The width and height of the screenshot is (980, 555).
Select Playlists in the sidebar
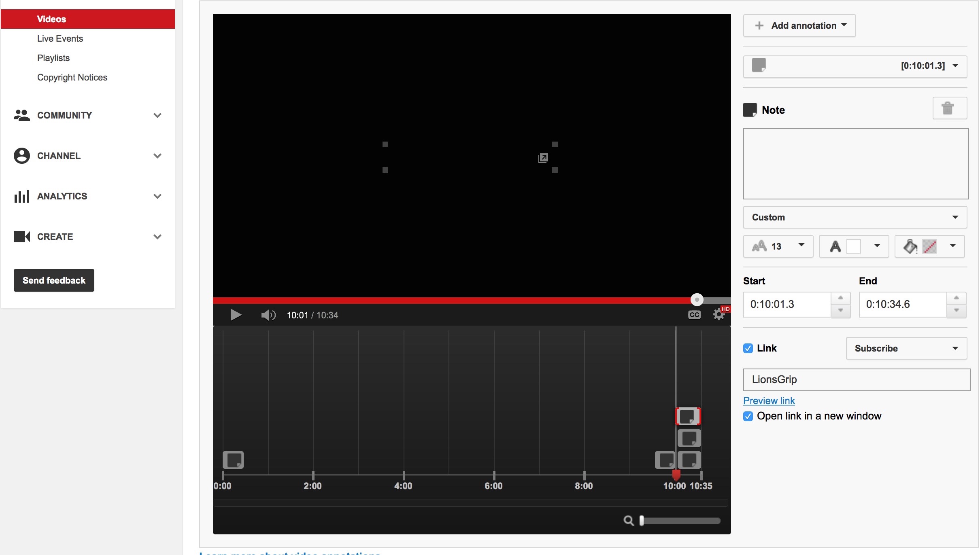pos(53,58)
